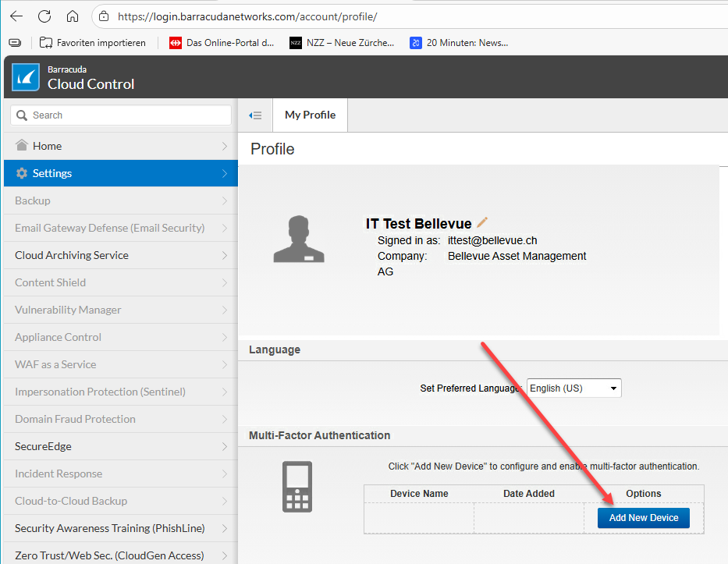Expand the Home menu chevron
This screenshot has height=564, width=728.
(224, 146)
